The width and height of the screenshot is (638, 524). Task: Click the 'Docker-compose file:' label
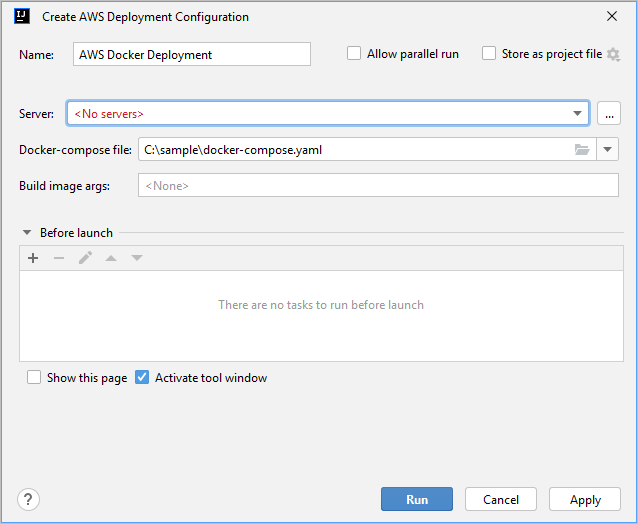75,150
